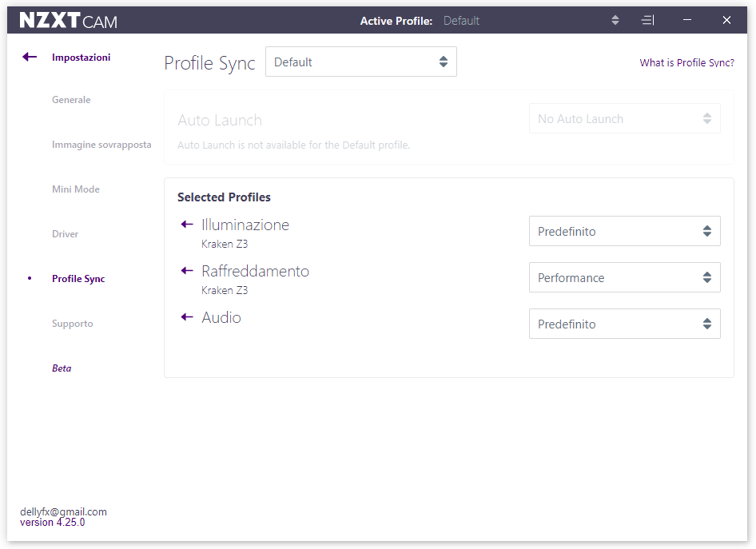Go to Mini Mode settings
Screen dimensions: 756x549
pyautogui.click(x=76, y=189)
